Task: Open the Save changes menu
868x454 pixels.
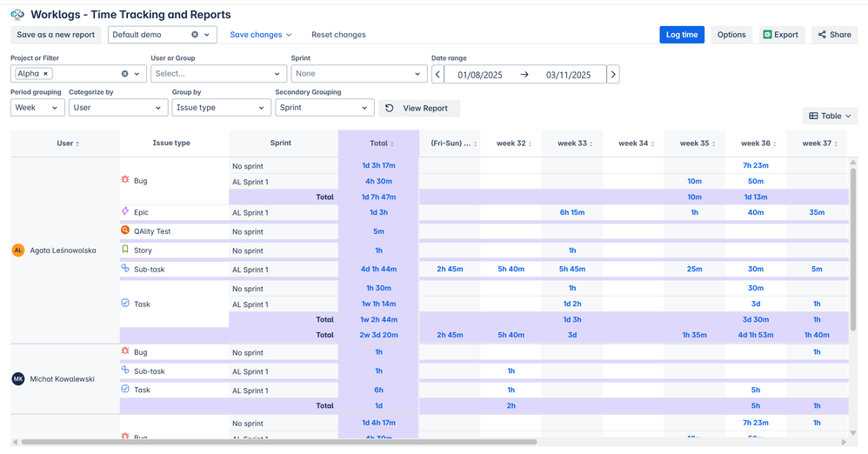Action: (x=260, y=35)
